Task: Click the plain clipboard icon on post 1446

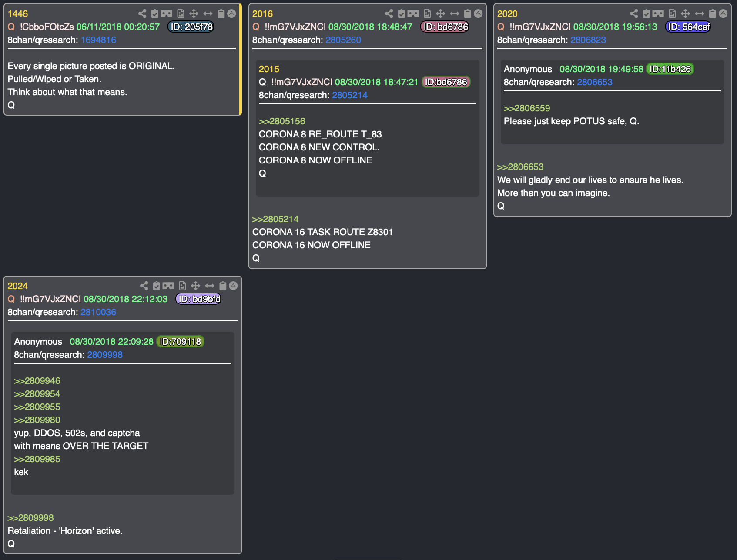Action: (x=221, y=13)
